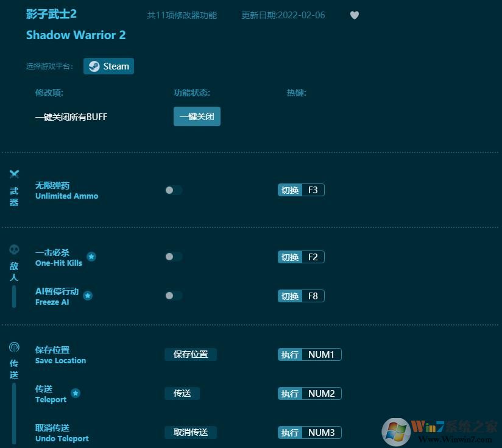This screenshot has height=448, width=502.
Task: Click the NUM2 hotkey for Teleport
Action: click(322, 393)
